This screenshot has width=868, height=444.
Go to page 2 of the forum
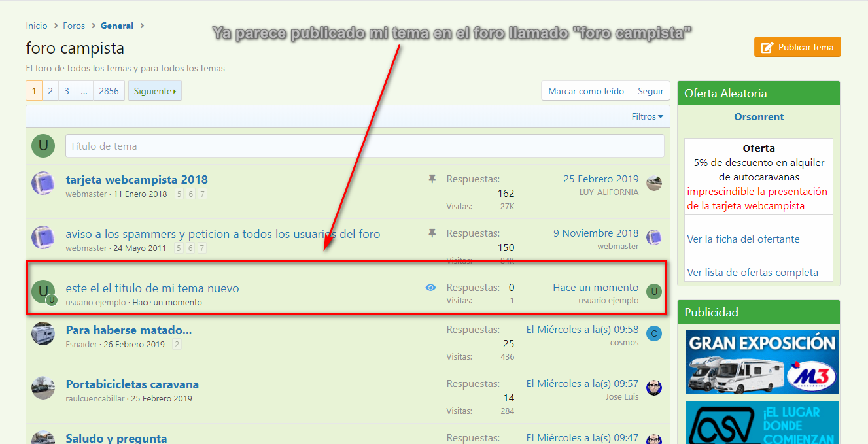[50, 91]
